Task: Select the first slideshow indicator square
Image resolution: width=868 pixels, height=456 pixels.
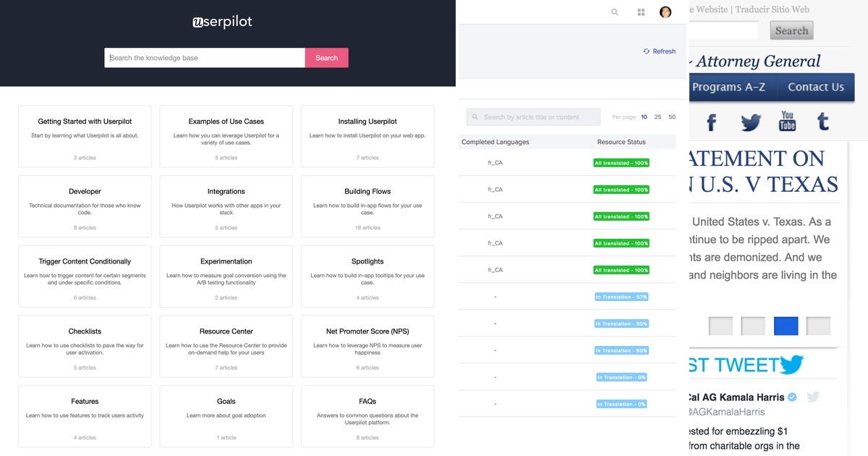Action: [720, 326]
